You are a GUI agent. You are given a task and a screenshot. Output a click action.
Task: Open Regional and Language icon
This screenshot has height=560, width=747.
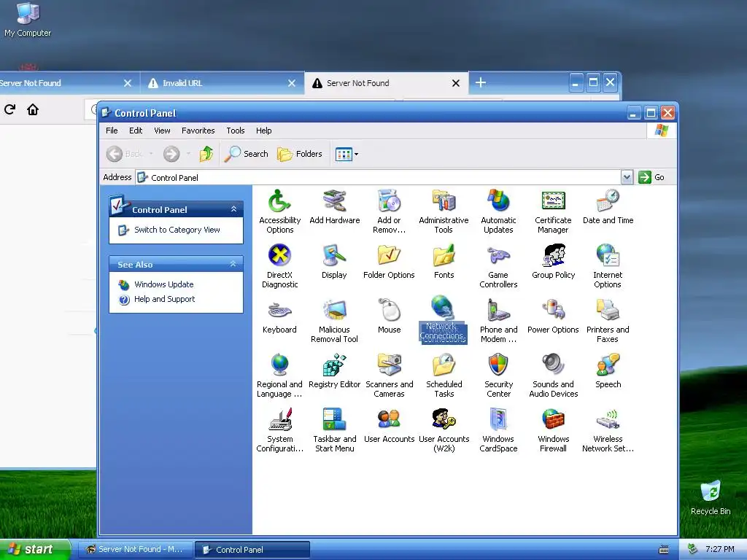(x=279, y=376)
